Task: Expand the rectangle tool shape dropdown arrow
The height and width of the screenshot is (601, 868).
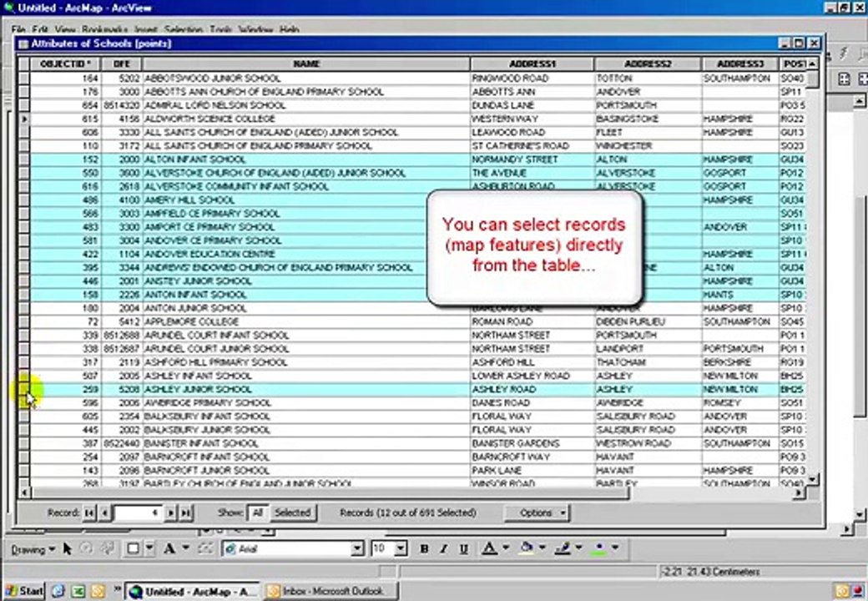Action: click(149, 548)
